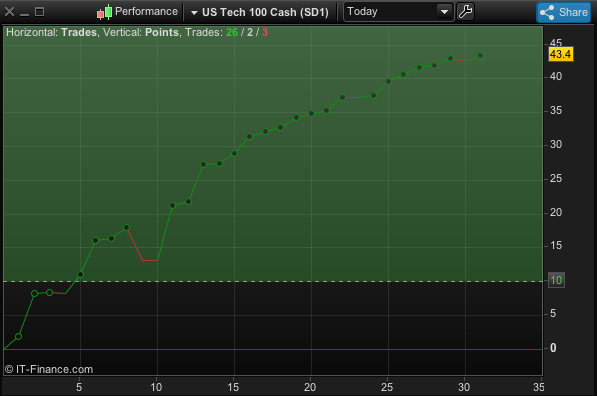Click the Performance window title tab

click(x=146, y=11)
